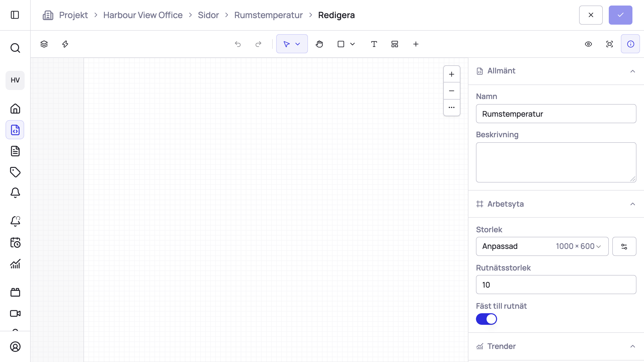Open the alarms bell icon in sidebar

pos(15,193)
